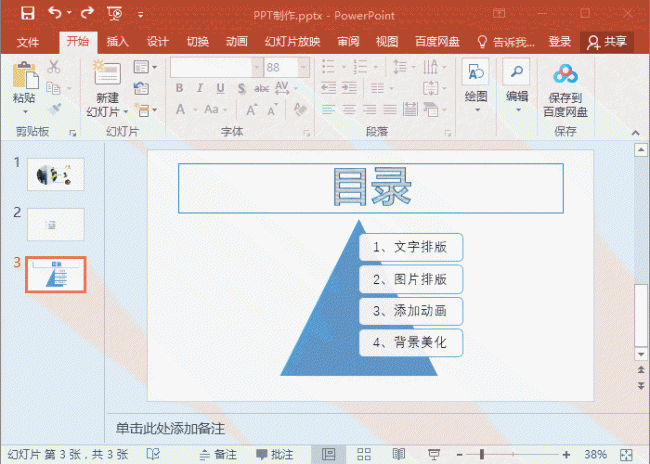The image size is (650, 464).
Task: Open the 动画 tab
Action: [x=237, y=41]
